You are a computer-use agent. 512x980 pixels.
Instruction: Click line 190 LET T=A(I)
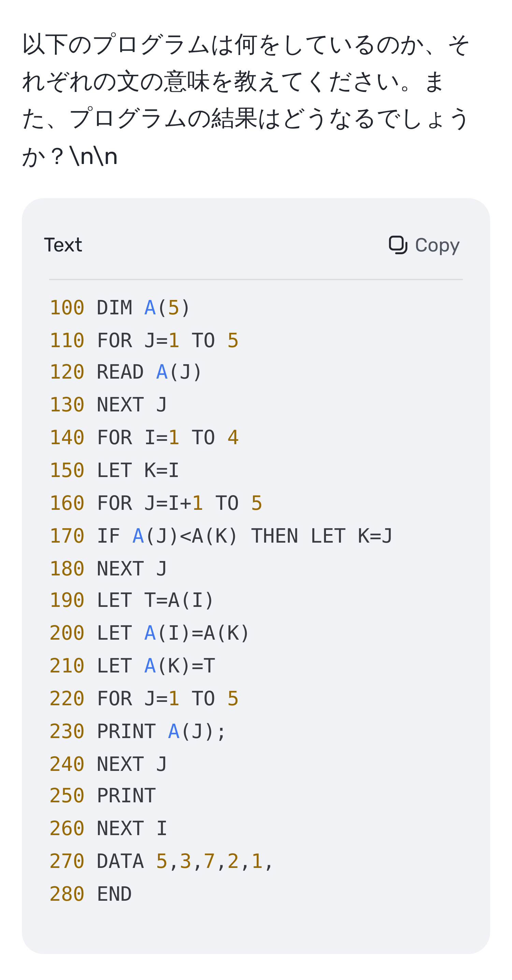click(131, 600)
